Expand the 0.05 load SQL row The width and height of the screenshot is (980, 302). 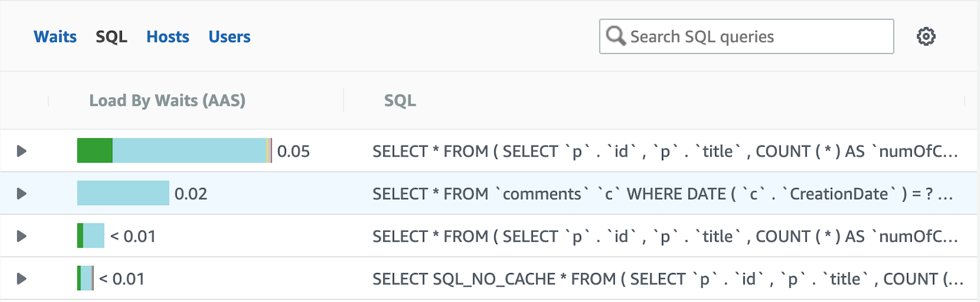pyautogui.click(x=22, y=151)
